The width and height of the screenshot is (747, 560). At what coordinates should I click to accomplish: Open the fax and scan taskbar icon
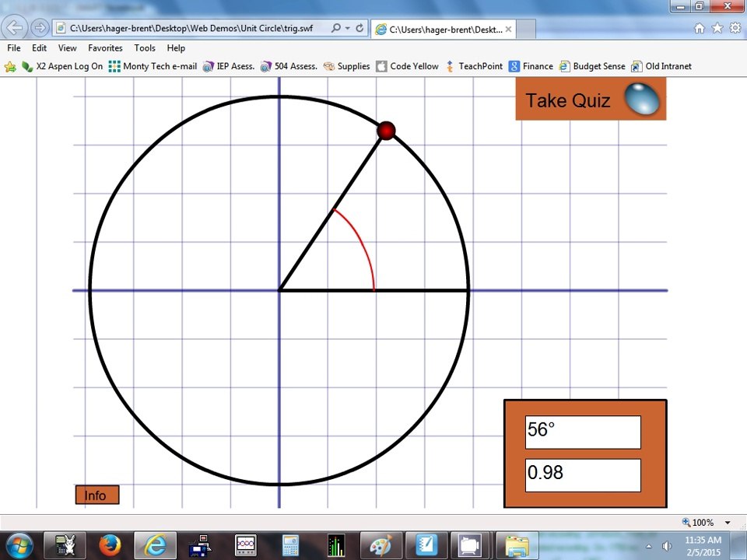coord(200,545)
